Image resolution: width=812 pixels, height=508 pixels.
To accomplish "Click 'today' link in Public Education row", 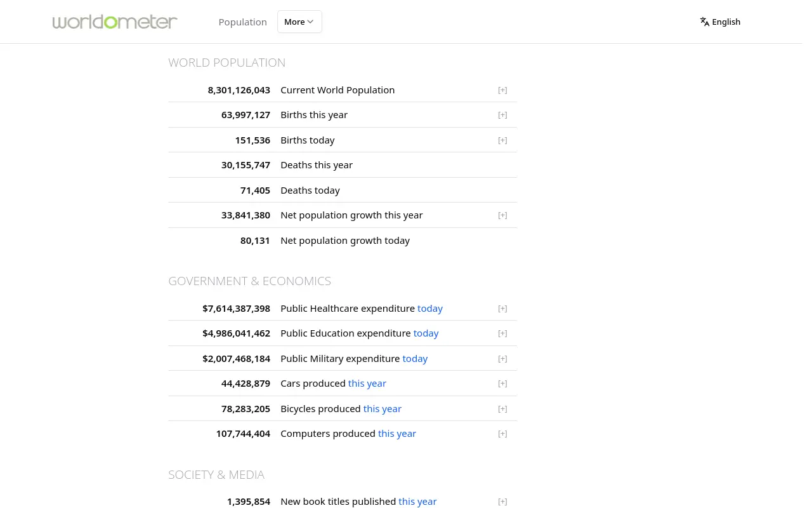I will coord(426,333).
